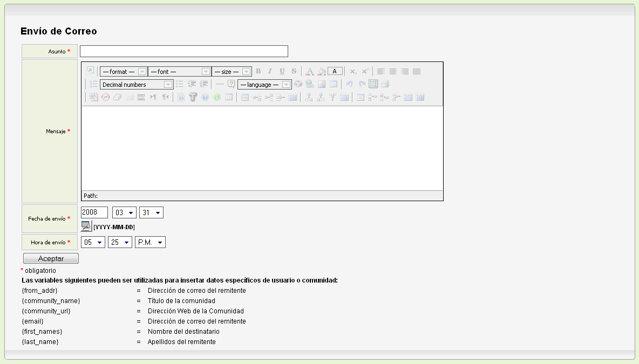The image size is (639, 364).
Task: Insert an image
Action: pos(322,84)
